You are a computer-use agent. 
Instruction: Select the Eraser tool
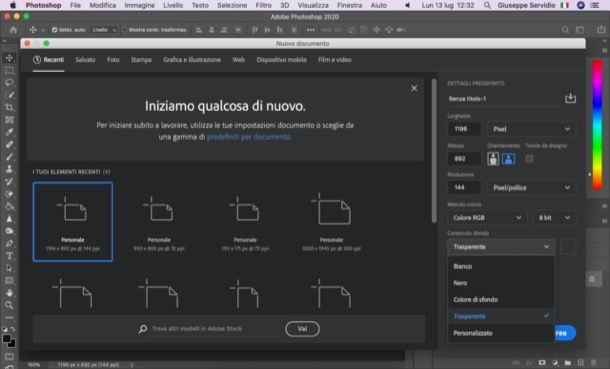tap(9, 194)
